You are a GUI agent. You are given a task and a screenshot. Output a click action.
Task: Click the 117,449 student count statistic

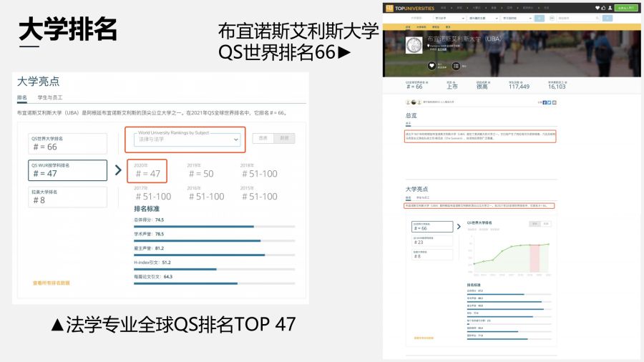coord(519,85)
